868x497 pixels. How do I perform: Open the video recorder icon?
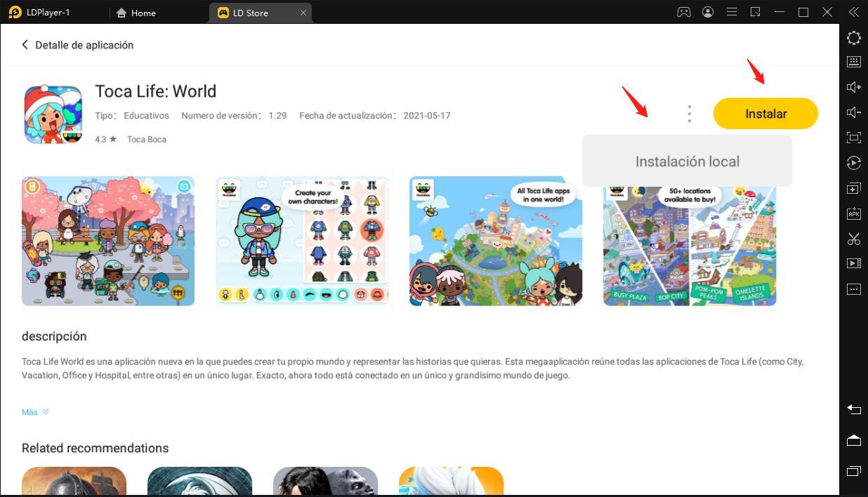point(853,264)
